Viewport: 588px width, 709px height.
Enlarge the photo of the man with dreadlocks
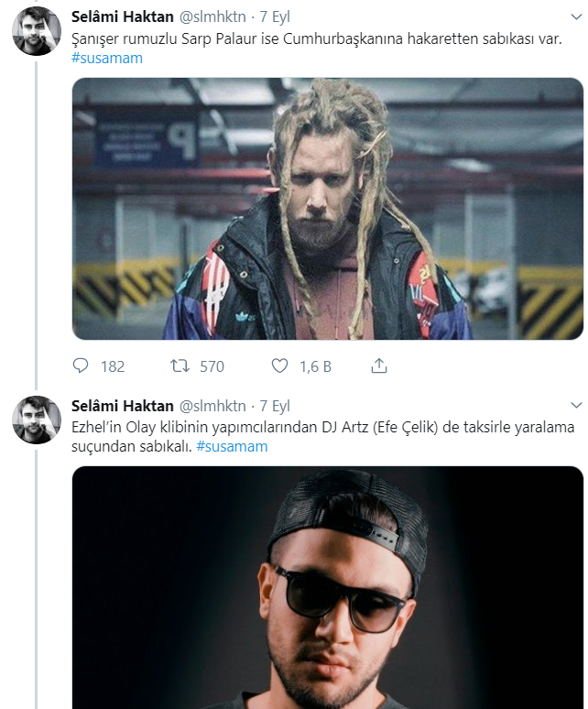327,209
